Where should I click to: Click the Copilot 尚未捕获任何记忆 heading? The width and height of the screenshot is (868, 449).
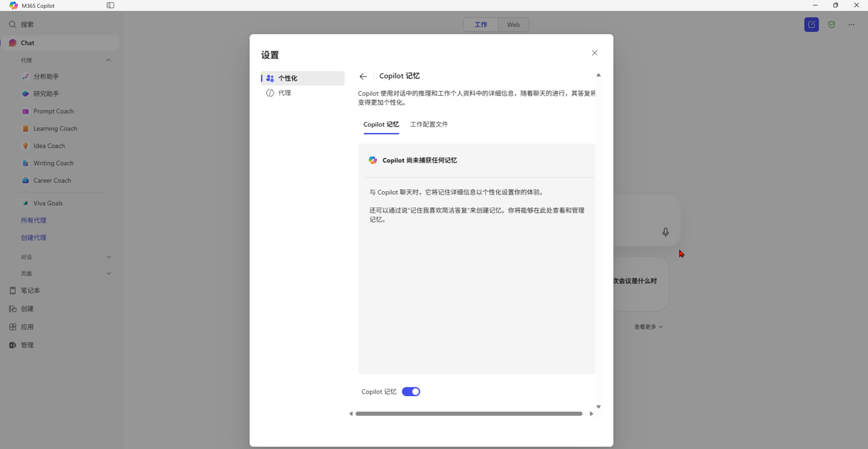coord(420,161)
